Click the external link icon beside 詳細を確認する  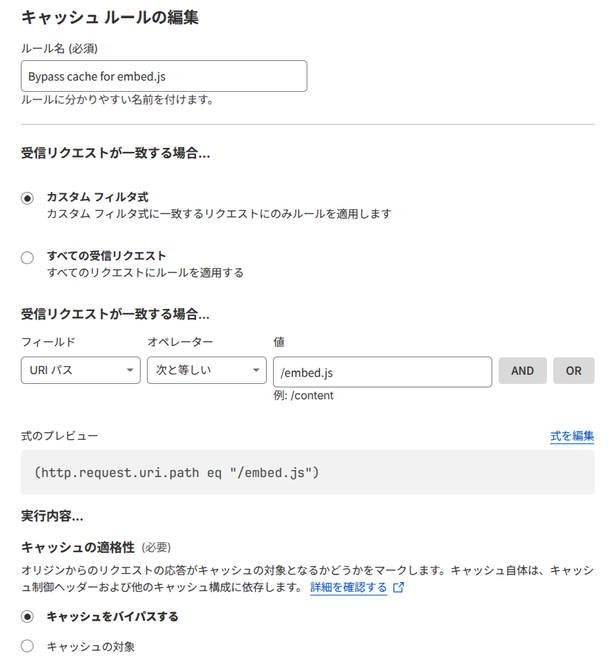[x=399, y=588]
